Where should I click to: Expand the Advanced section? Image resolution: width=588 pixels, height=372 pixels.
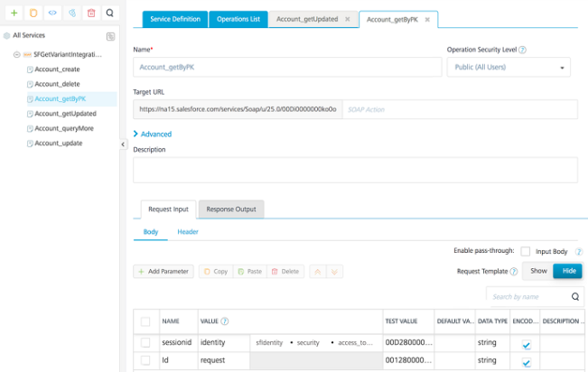click(153, 134)
